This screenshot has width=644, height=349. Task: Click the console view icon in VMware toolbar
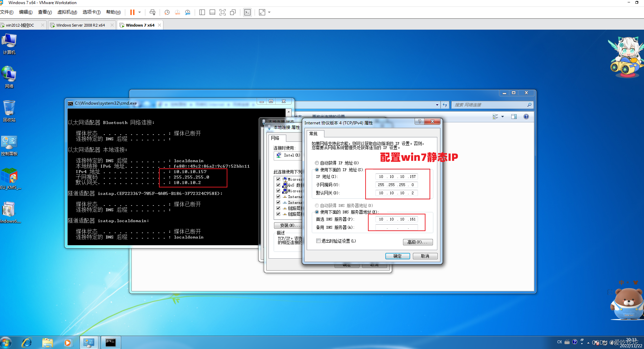pyautogui.click(x=247, y=12)
